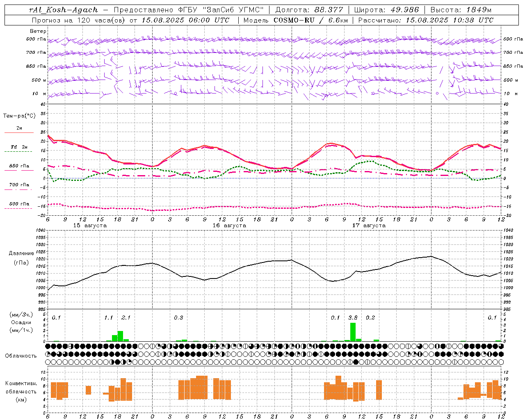Click the station title rAl_Kosh-Agach

pos(64,10)
